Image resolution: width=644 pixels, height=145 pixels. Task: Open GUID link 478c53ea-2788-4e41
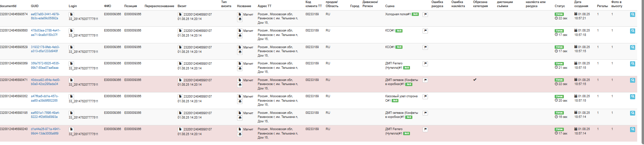[x=46, y=33]
